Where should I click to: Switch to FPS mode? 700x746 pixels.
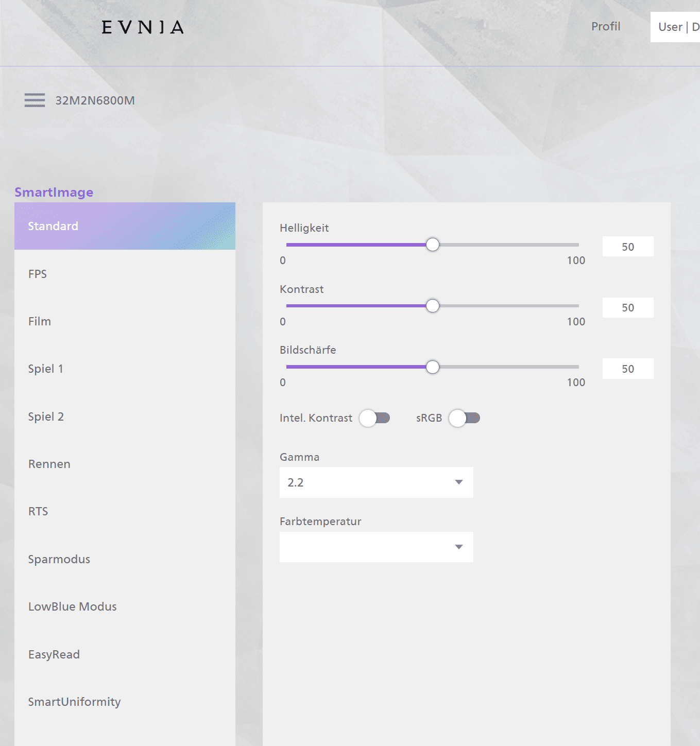pyautogui.click(x=125, y=274)
